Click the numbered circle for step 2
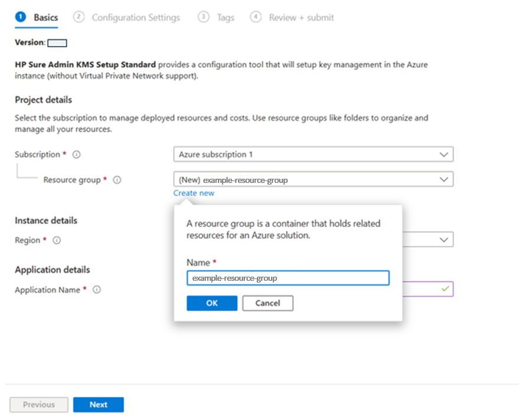The image size is (519, 420). 79,17
